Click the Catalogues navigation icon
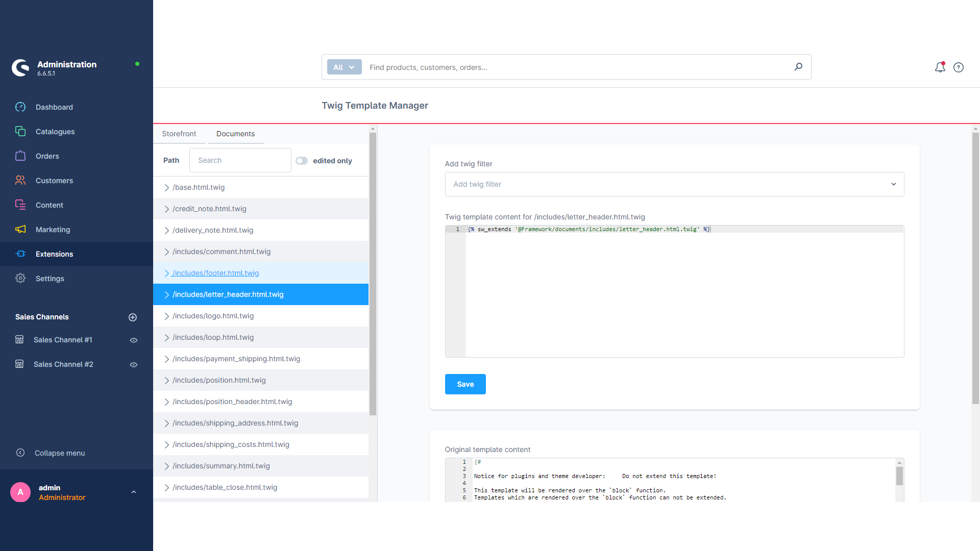The image size is (980, 551). pos(19,131)
